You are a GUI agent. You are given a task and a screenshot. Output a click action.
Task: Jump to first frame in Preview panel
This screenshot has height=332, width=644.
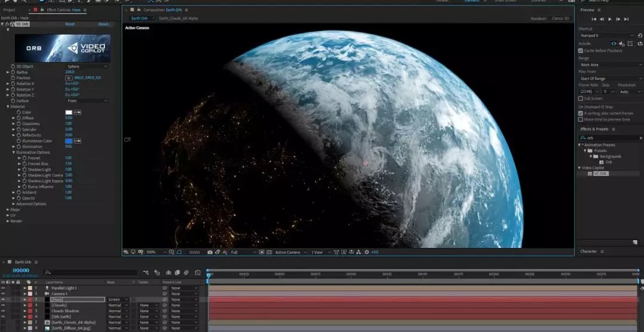[x=594, y=19]
